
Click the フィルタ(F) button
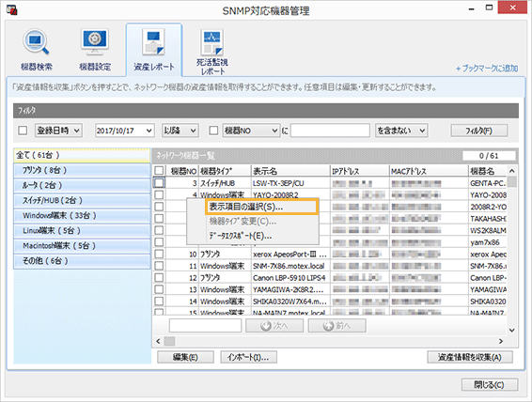[478, 131]
